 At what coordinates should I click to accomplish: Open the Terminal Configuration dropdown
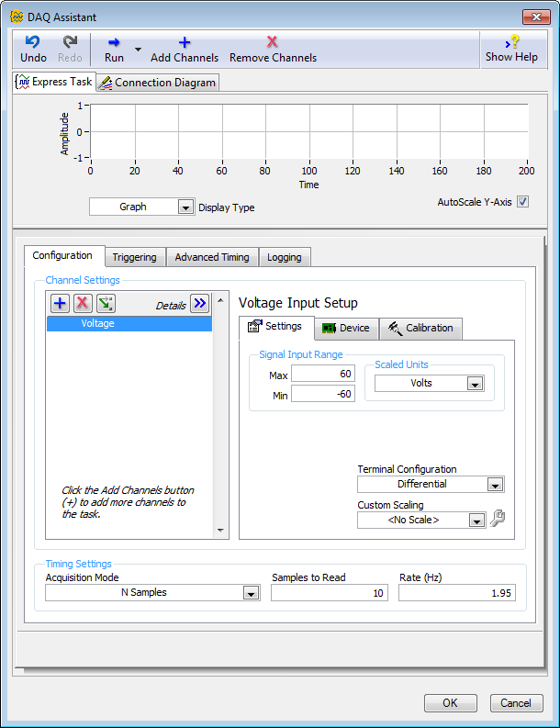(x=494, y=485)
